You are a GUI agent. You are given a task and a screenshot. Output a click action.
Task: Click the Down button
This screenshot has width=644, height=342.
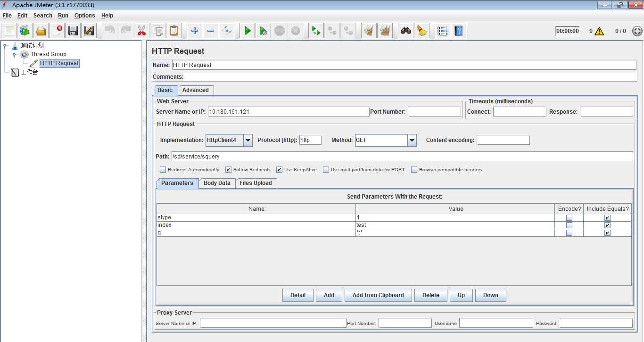pos(491,295)
